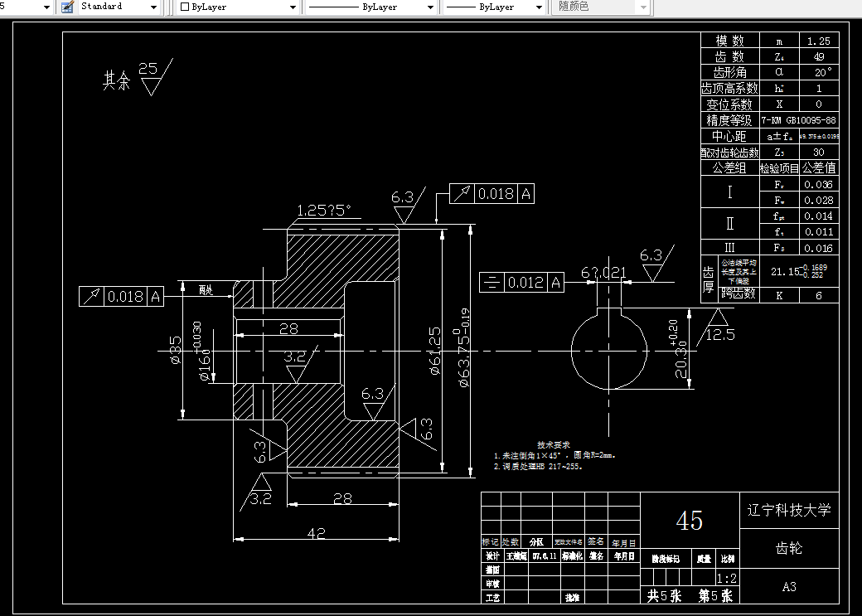Select the ø63.75 diameter dimension text
Image resolution: width=862 pixels, height=616 pixels.
(463, 347)
